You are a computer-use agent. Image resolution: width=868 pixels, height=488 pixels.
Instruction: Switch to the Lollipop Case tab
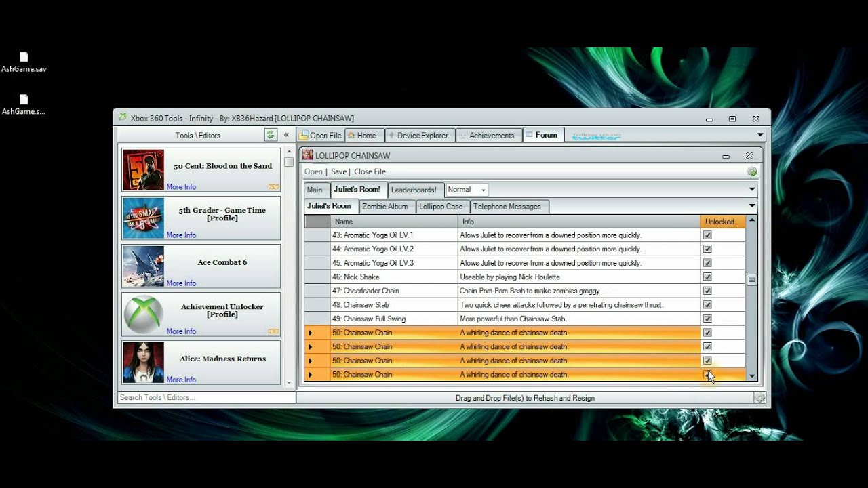[442, 206]
